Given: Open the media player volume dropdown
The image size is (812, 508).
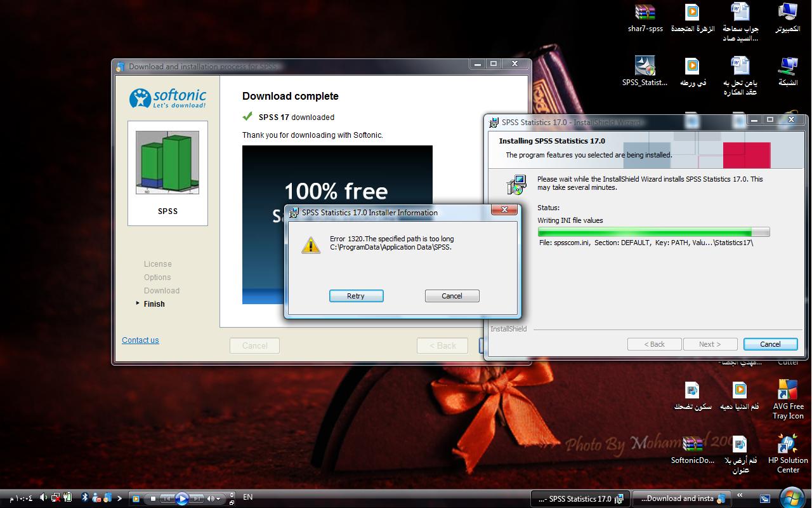Looking at the screenshot, I should tap(218, 498).
